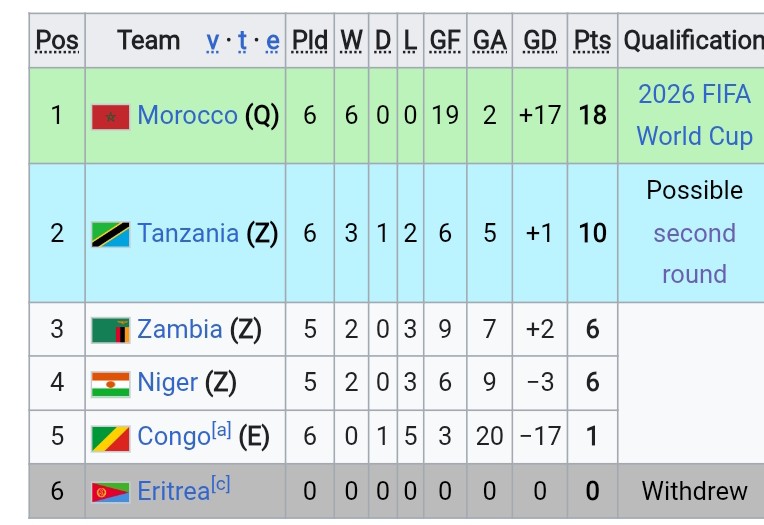Viewport: 764px width, 525px height.
Task: Open footnote [c] next to Eritrea
Action: coord(220,485)
